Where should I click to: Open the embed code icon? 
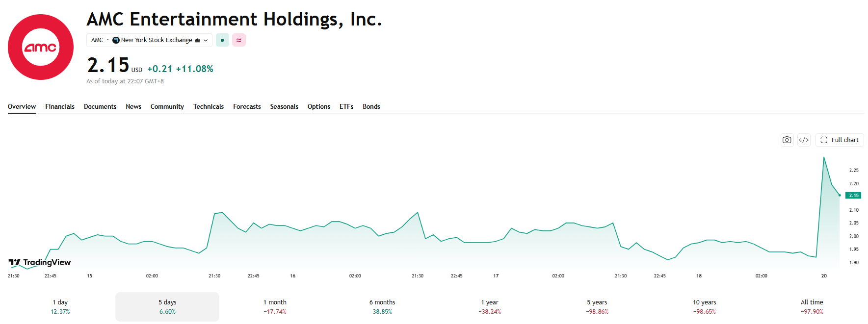804,140
